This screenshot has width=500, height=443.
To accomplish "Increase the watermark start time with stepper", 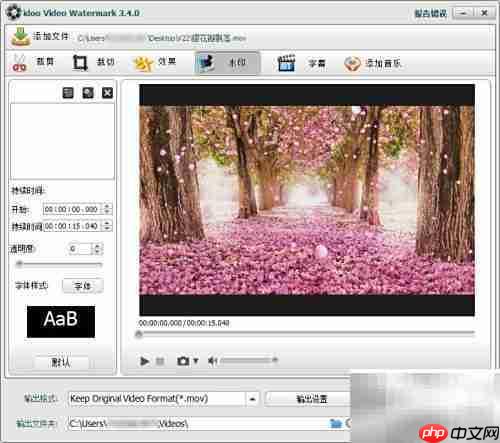I will (107, 206).
